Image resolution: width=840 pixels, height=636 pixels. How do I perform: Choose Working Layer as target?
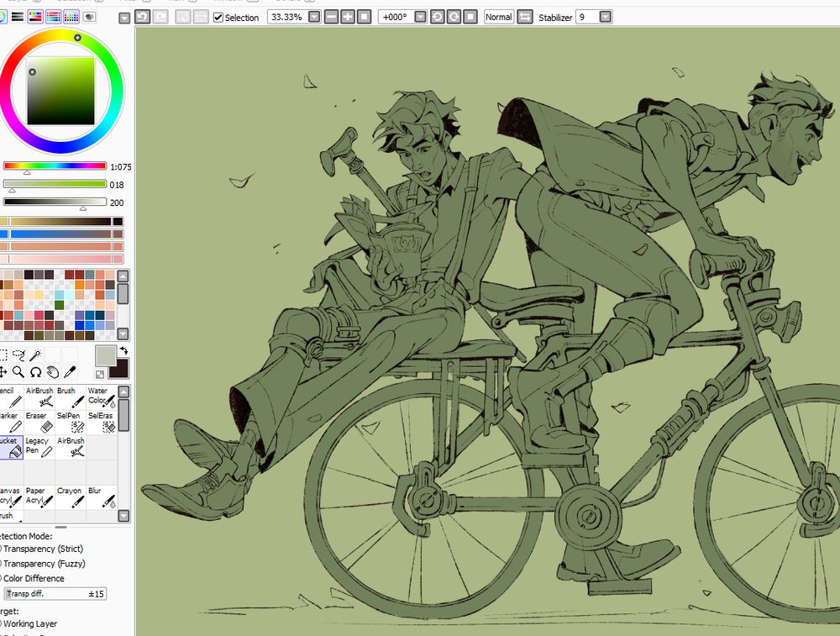pos(29,623)
